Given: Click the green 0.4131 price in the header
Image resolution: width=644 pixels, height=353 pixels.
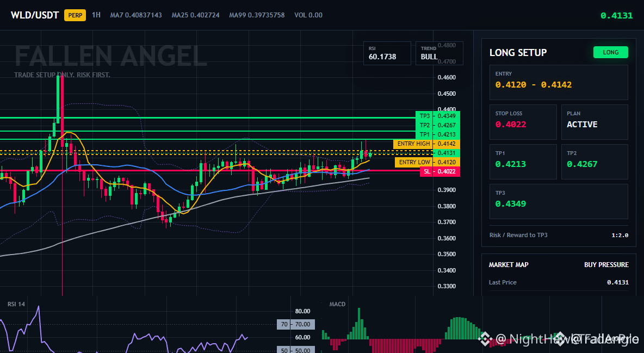Looking at the screenshot, I should tap(616, 16).
